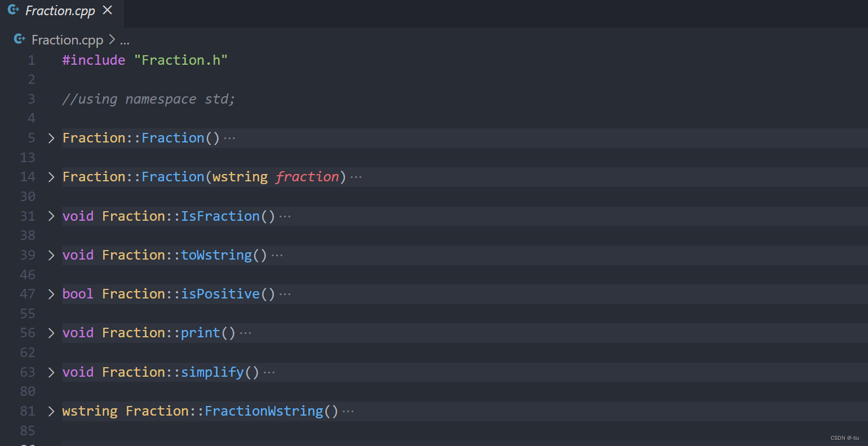
Task: Click the simplify function name
Action: tap(212, 372)
